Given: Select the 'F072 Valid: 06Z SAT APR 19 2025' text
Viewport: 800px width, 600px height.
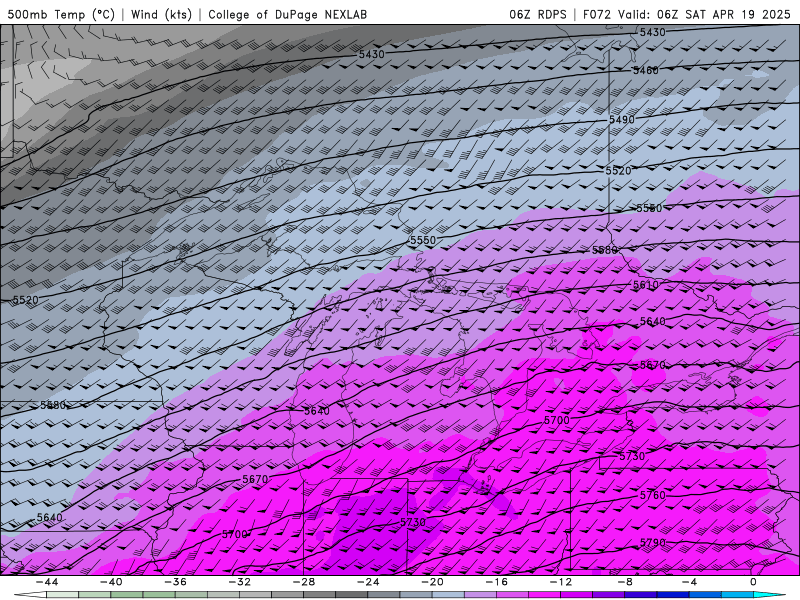Looking at the screenshot, I should [686, 14].
